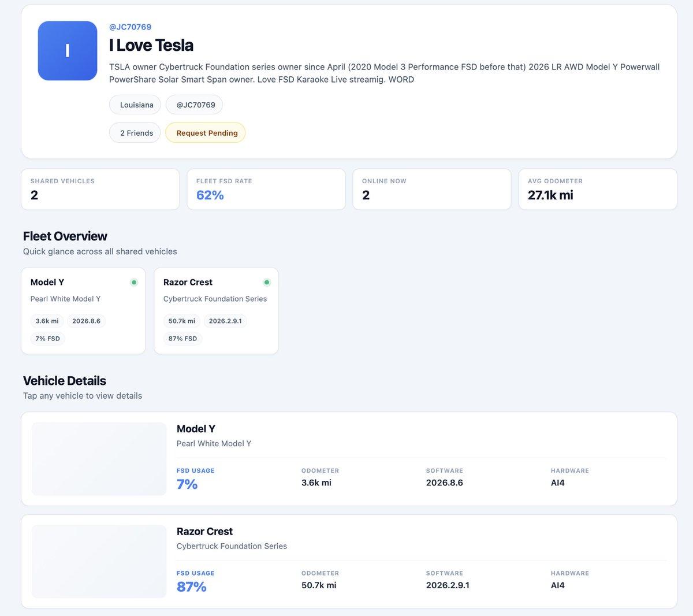
Task: Click the 2026.2.9.1 software chip on Razor Crest
Action: [x=225, y=321]
